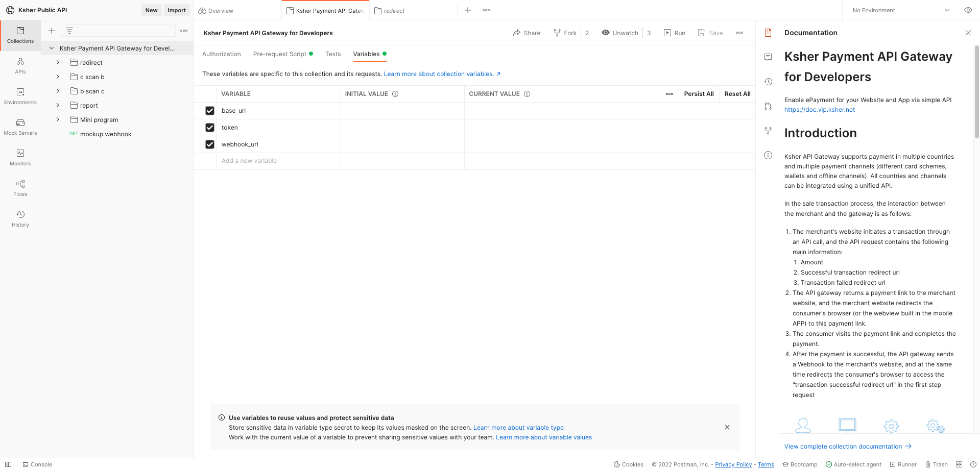This screenshot has height=469, width=980.
Task: Expand the b scan c folder
Action: point(58,91)
